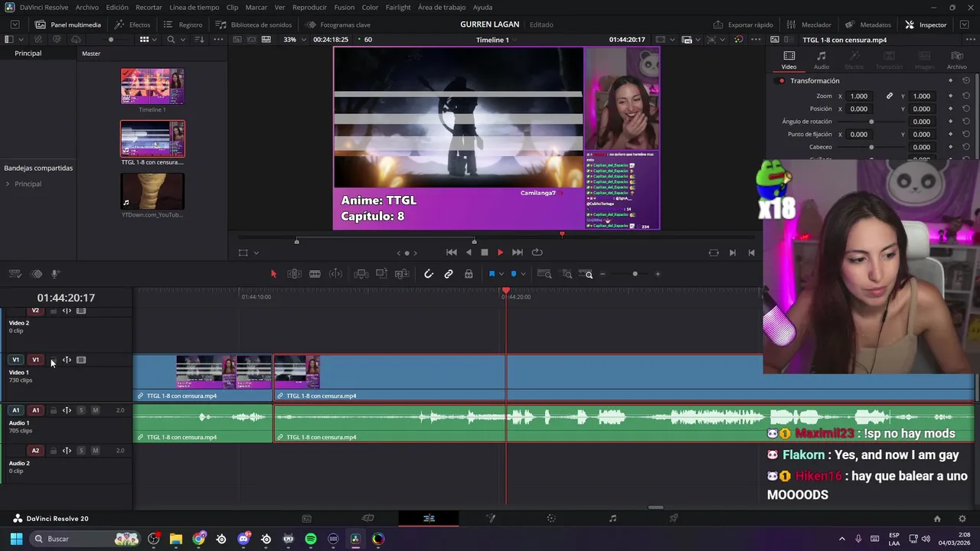Click the overwrite clip edit icon
The image size is (980, 551).
click(381, 274)
